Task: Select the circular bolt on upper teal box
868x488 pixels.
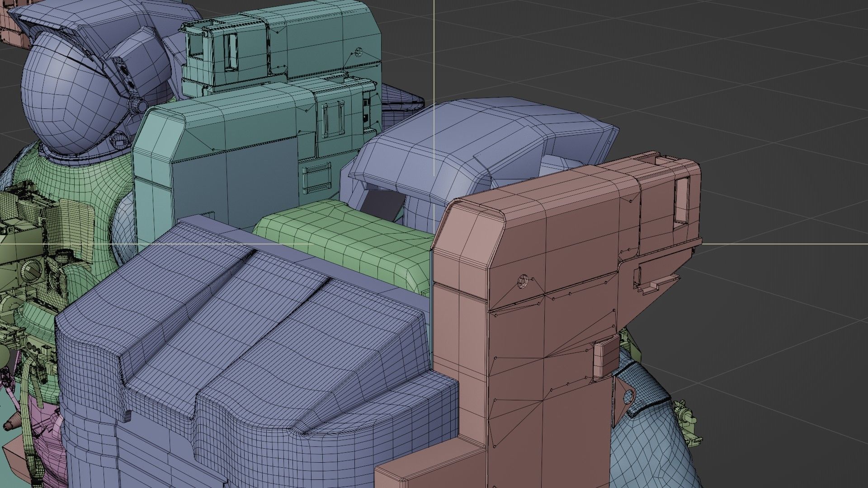Action: 359,52
